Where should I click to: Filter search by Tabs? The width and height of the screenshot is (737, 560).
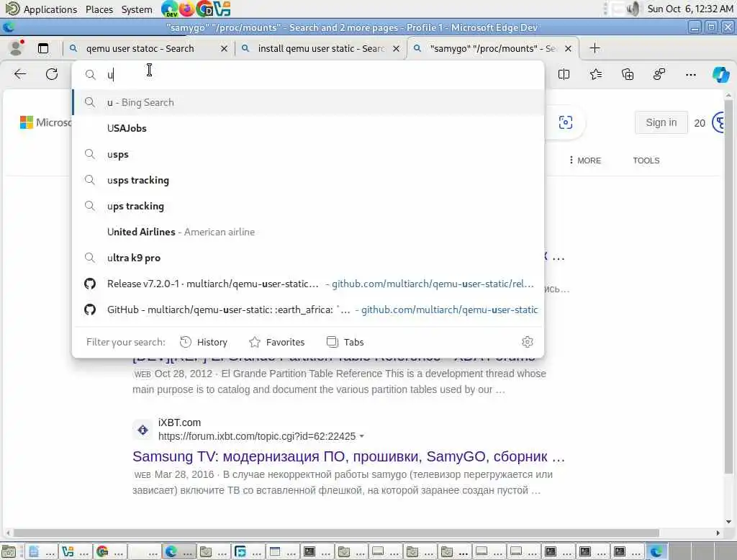[345, 342]
